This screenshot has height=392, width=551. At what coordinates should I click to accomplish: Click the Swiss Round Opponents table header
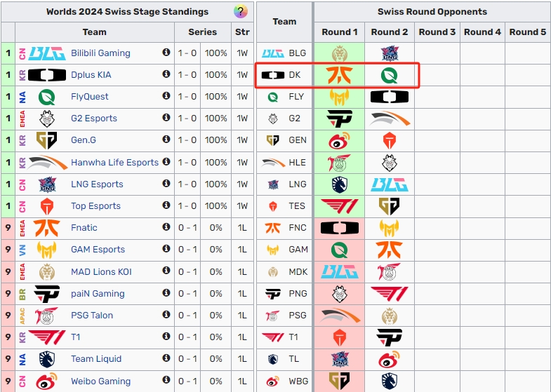pyautogui.click(x=432, y=12)
